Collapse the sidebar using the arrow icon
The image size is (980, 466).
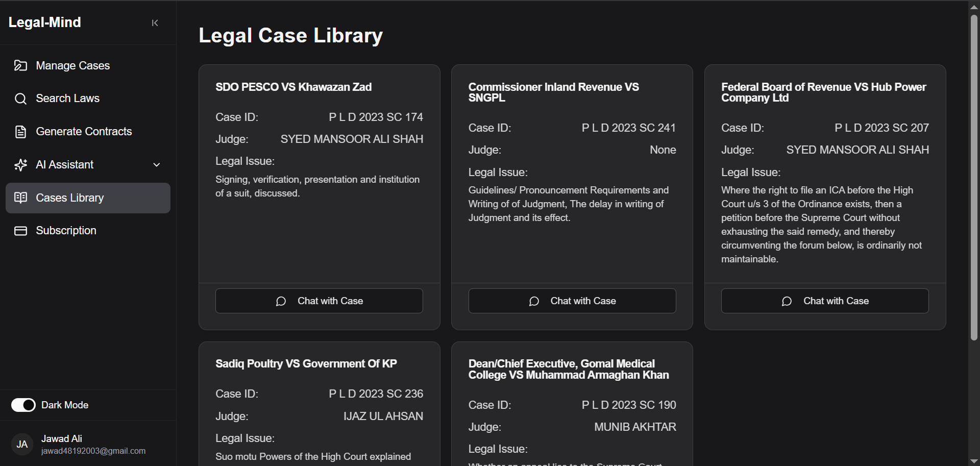point(155,23)
